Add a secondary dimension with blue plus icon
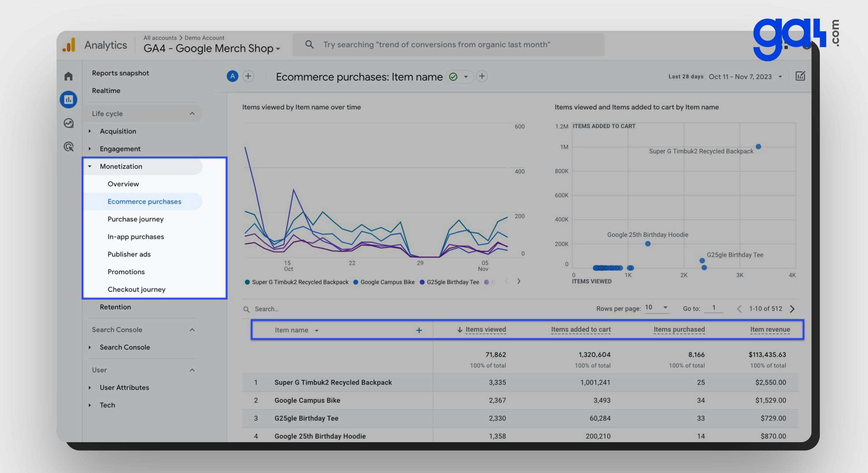Viewport: 868px width, 473px height. click(419, 330)
